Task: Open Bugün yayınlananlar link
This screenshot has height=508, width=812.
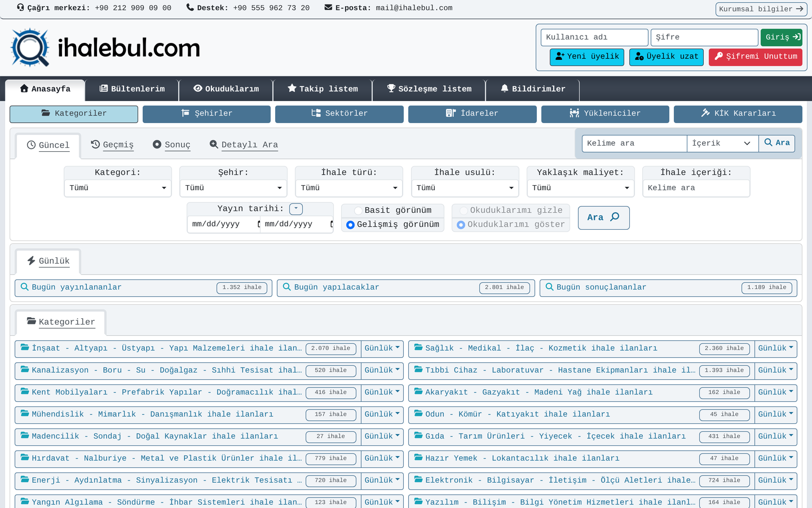Action: click(143, 288)
